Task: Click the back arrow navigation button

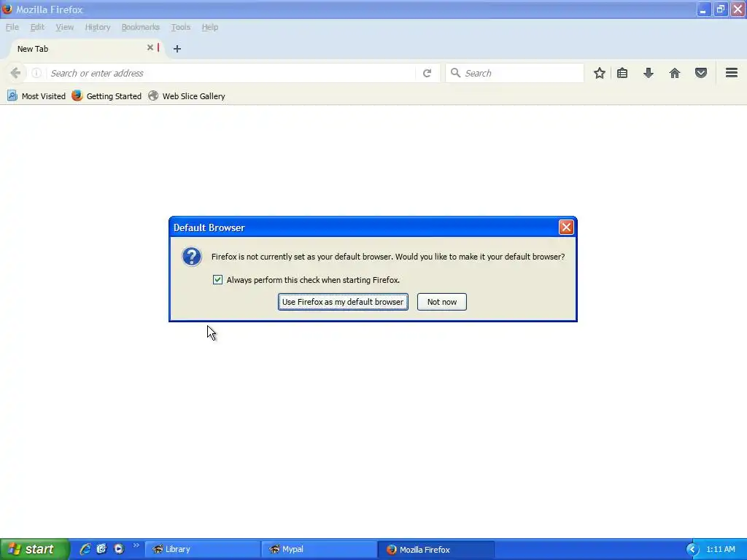Action: pyautogui.click(x=15, y=73)
